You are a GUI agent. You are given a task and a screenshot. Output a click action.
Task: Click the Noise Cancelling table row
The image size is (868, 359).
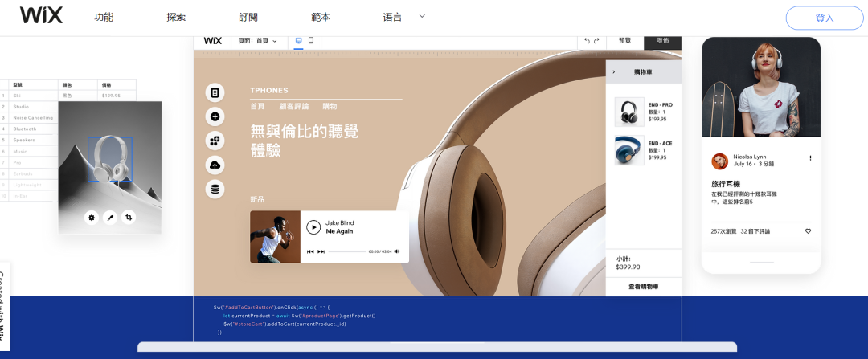tap(28, 118)
